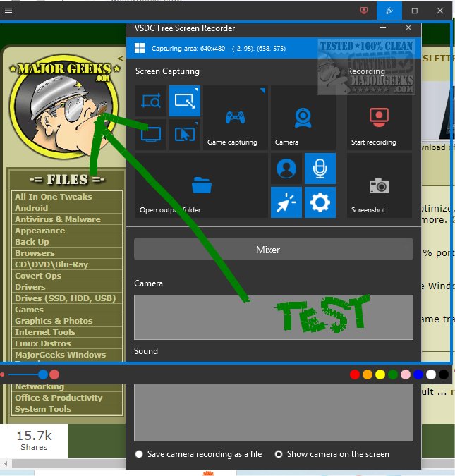Viewport: 455px width, 476px height.
Task: Pick the pink drawing color
Action: pos(406,374)
